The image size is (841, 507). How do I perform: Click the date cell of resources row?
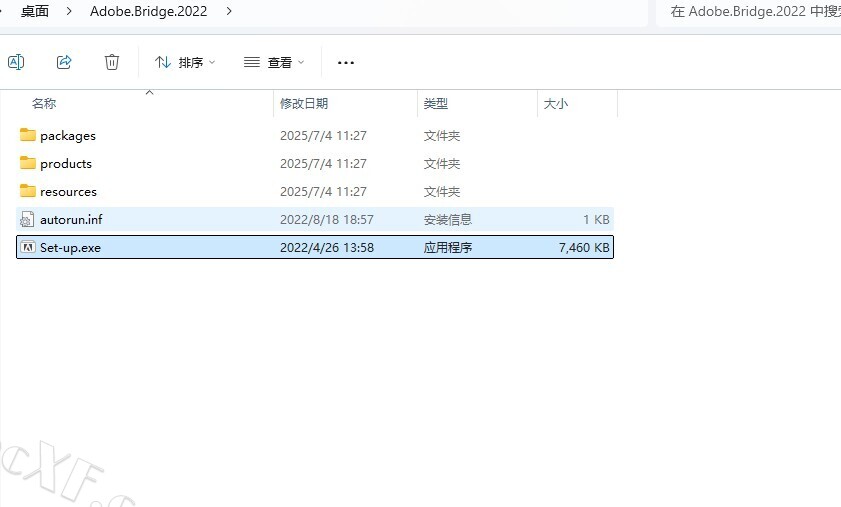(323, 192)
